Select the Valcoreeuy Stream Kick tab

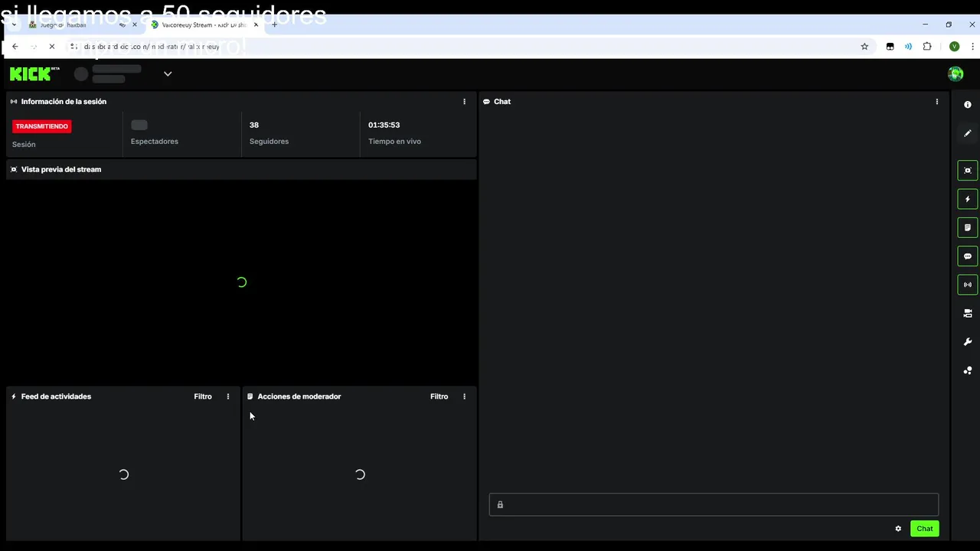(203, 24)
